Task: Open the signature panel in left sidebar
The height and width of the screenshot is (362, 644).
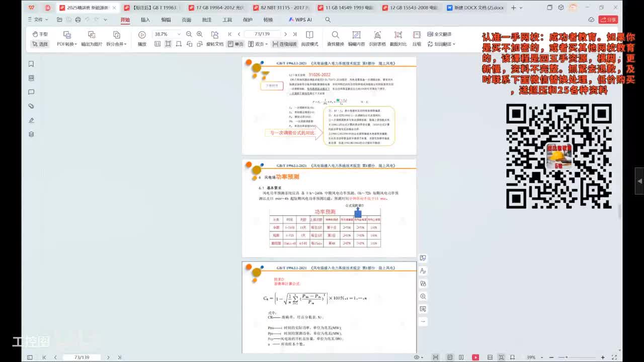Action: [31, 120]
